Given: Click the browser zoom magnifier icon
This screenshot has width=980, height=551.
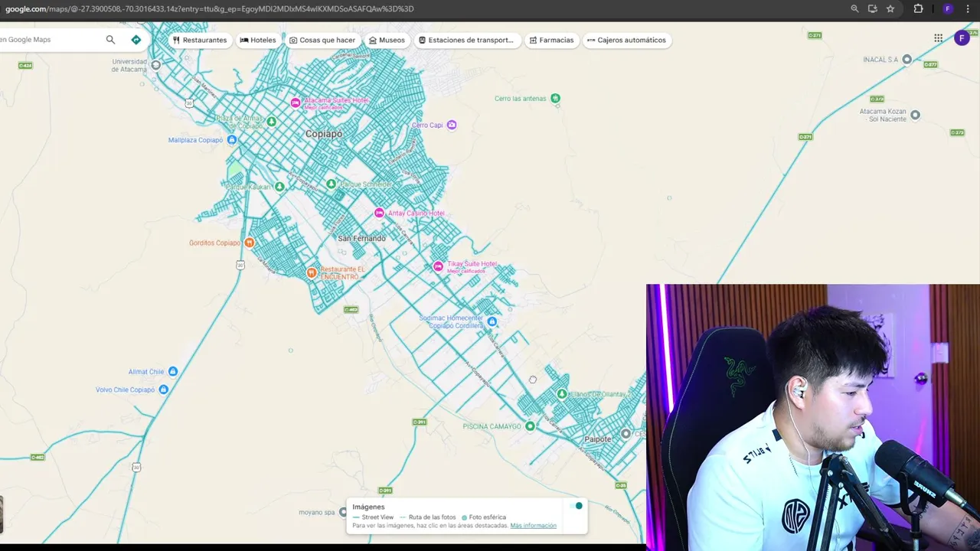Looking at the screenshot, I should pos(854,8).
